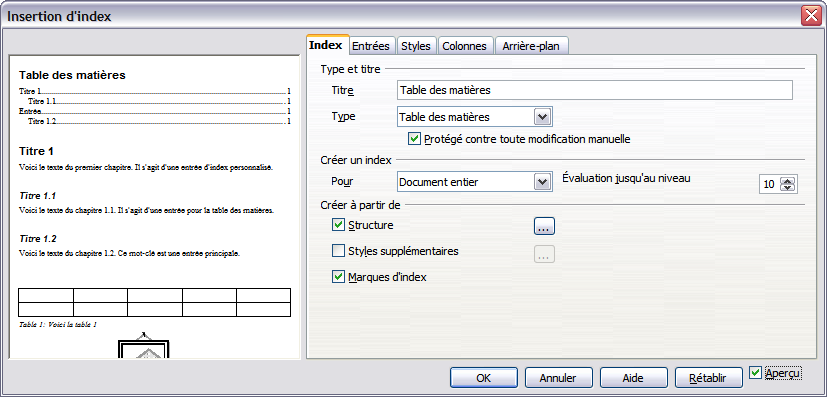Screen dimensions: 827x397
Task: Increase the evaluation level spinner
Action: (x=788, y=181)
